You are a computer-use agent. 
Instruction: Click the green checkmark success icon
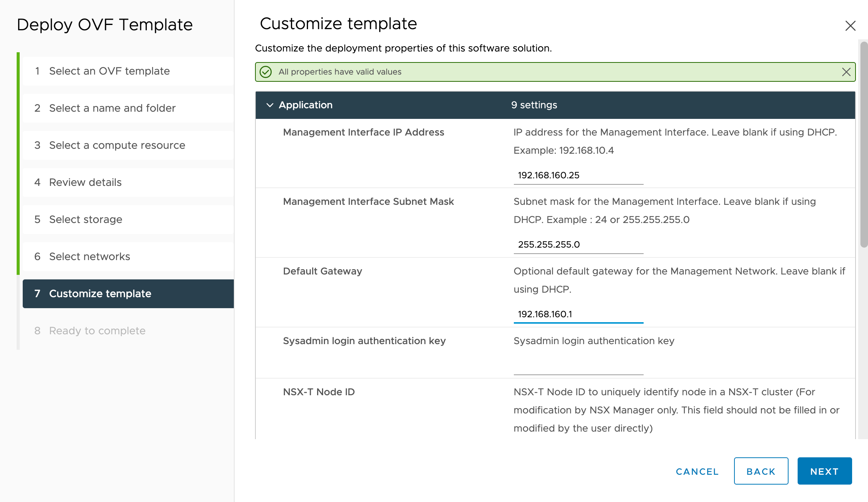point(266,72)
